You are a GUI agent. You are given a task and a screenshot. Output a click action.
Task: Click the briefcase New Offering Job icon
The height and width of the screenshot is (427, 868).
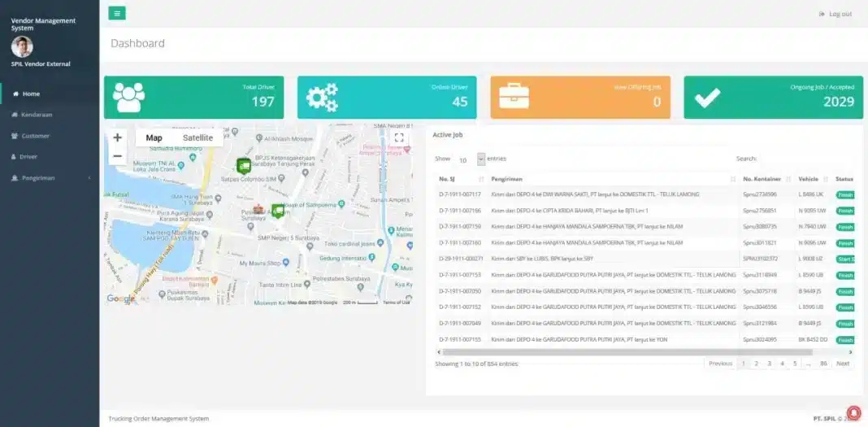(x=514, y=98)
